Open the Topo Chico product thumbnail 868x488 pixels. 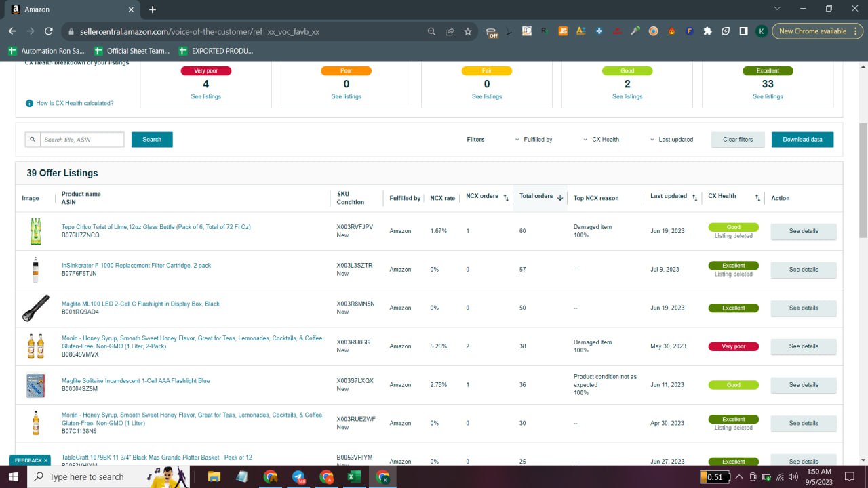click(36, 231)
